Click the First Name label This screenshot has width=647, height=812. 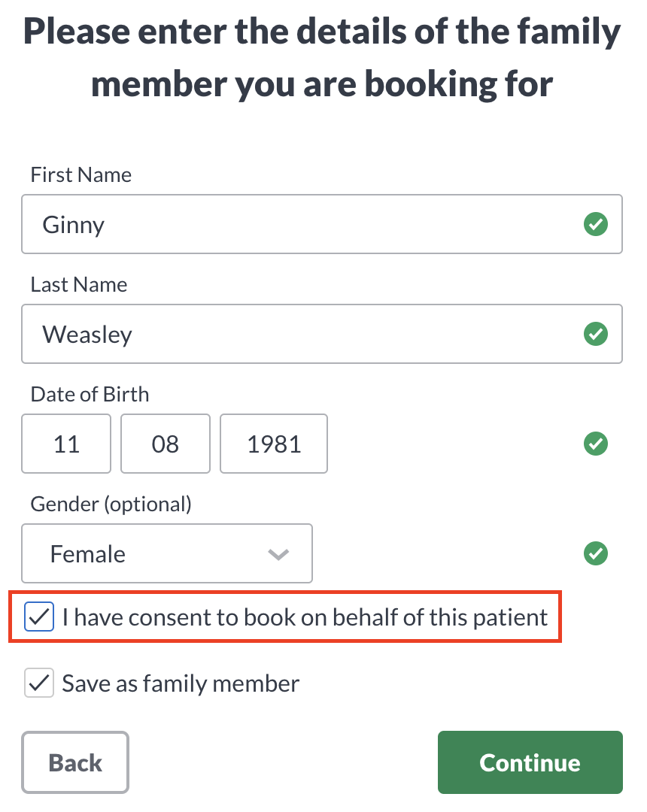(x=81, y=175)
